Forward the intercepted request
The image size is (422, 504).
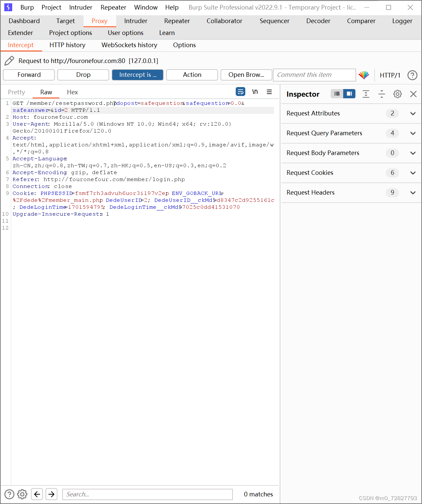29,75
